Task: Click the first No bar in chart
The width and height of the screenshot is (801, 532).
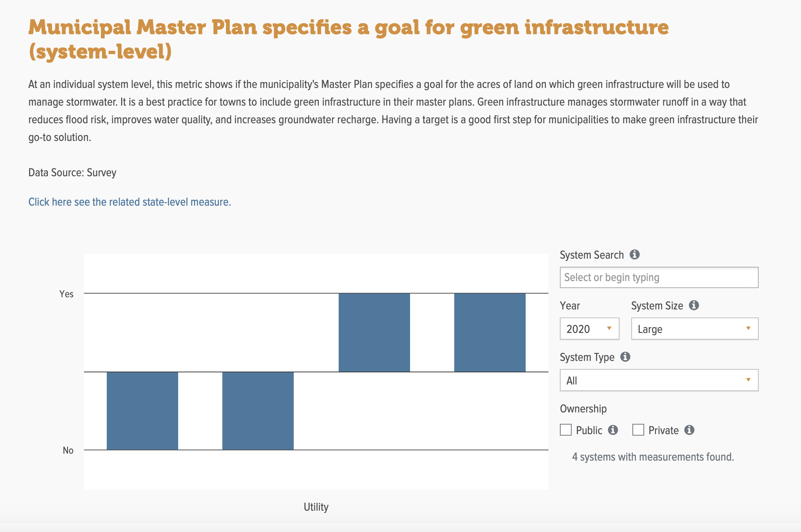Action: [x=142, y=411]
